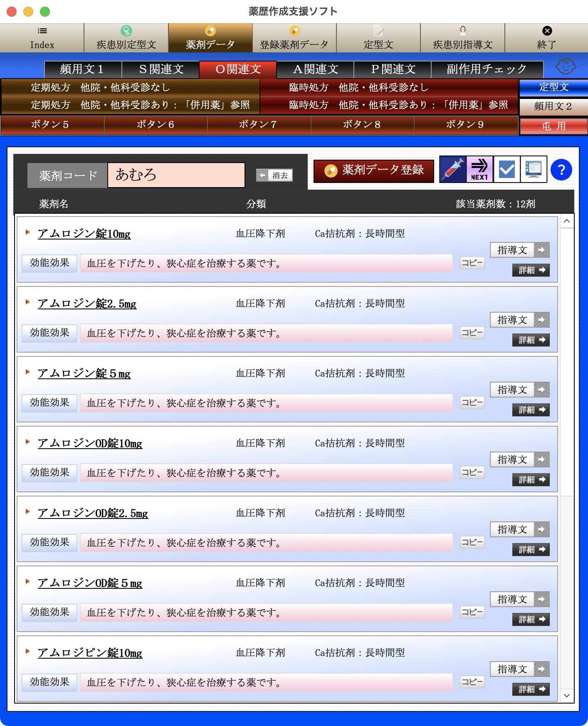Open 登録薬剤データ from the toolbar
This screenshot has height=726, width=588.
(294, 38)
